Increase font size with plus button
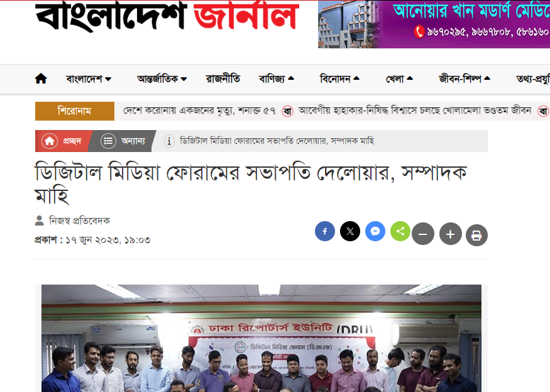 (x=451, y=234)
